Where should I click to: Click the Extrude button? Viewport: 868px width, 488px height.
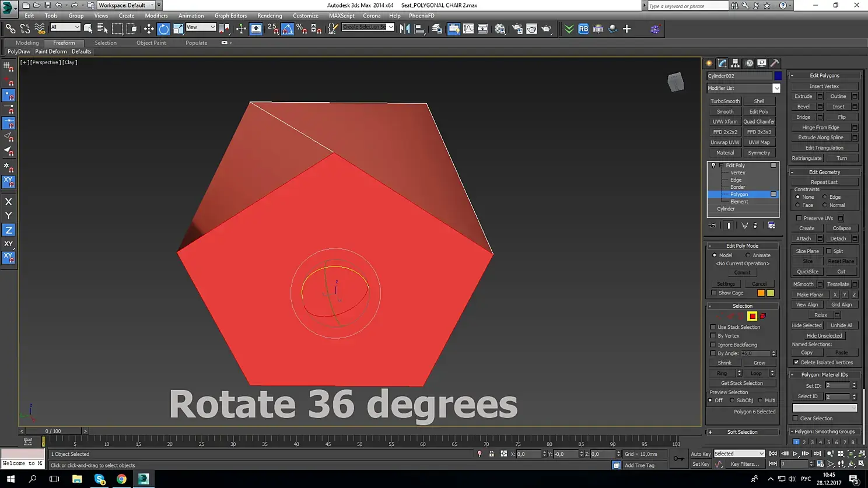(803, 96)
